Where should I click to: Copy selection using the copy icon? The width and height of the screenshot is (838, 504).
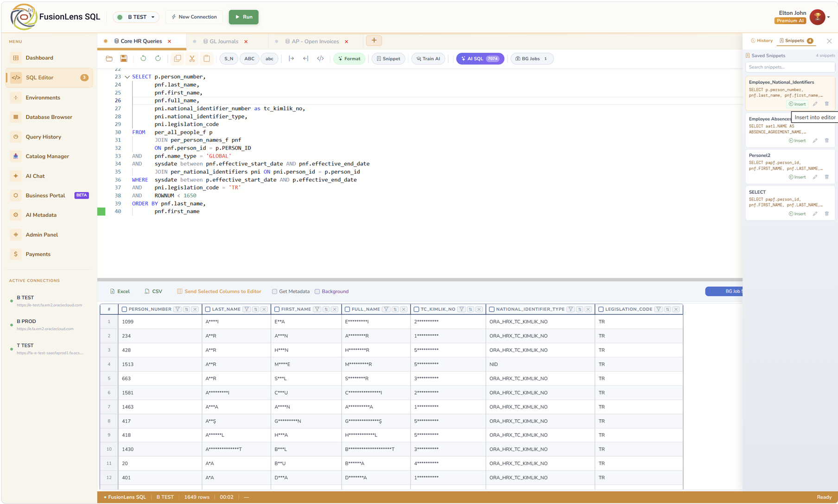coord(178,59)
